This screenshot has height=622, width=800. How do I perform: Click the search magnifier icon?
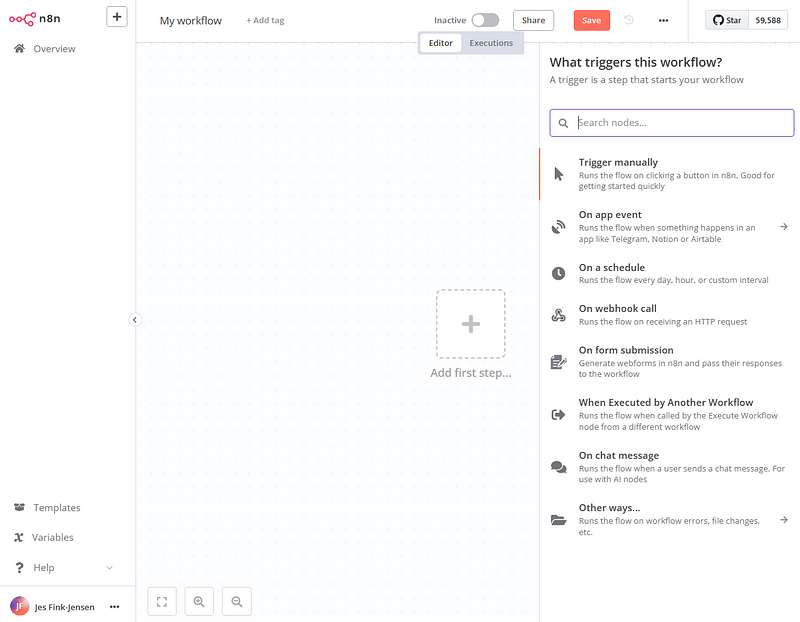563,123
